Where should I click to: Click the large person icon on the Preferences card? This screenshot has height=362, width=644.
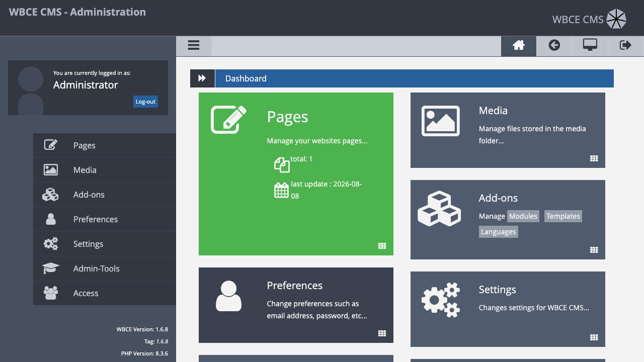click(x=228, y=296)
